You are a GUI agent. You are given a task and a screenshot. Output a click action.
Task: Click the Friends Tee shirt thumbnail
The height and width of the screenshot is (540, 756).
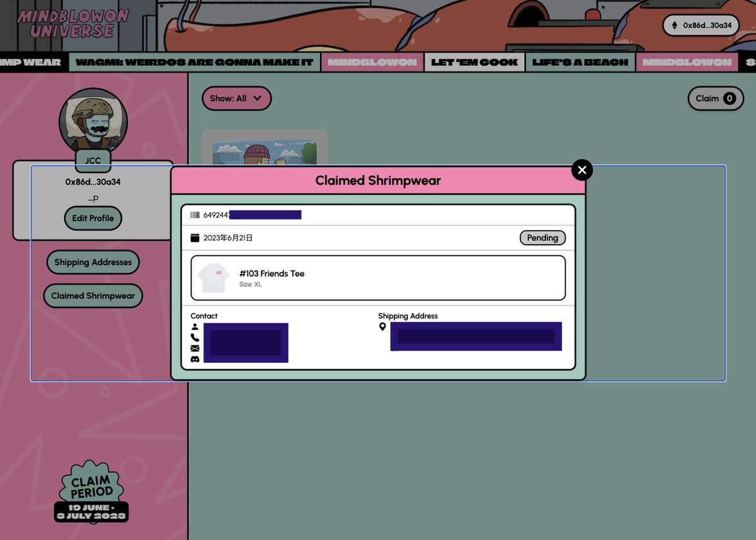[x=213, y=278]
